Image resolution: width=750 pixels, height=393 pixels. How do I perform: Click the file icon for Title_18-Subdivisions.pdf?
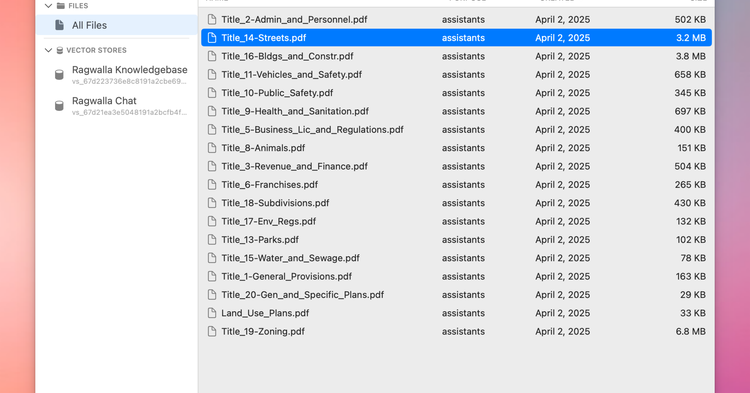pyautogui.click(x=212, y=203)
